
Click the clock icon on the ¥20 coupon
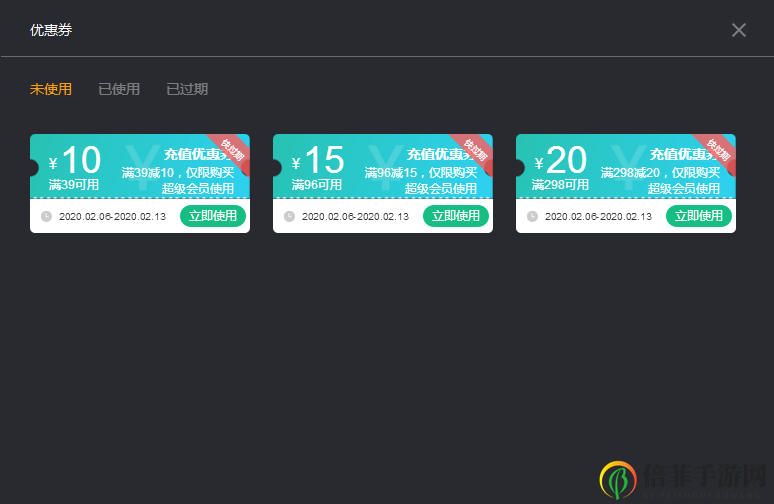pos(532,216)
